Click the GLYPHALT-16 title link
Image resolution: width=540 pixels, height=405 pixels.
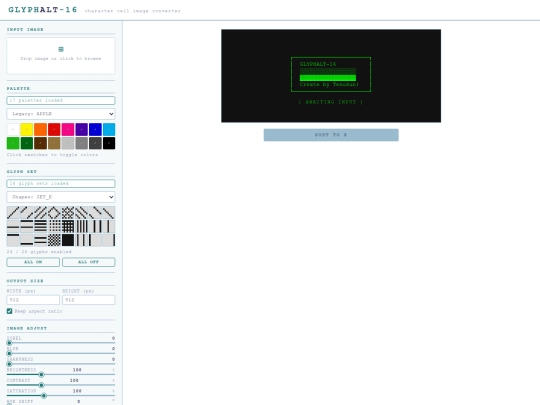coord(43,10)
